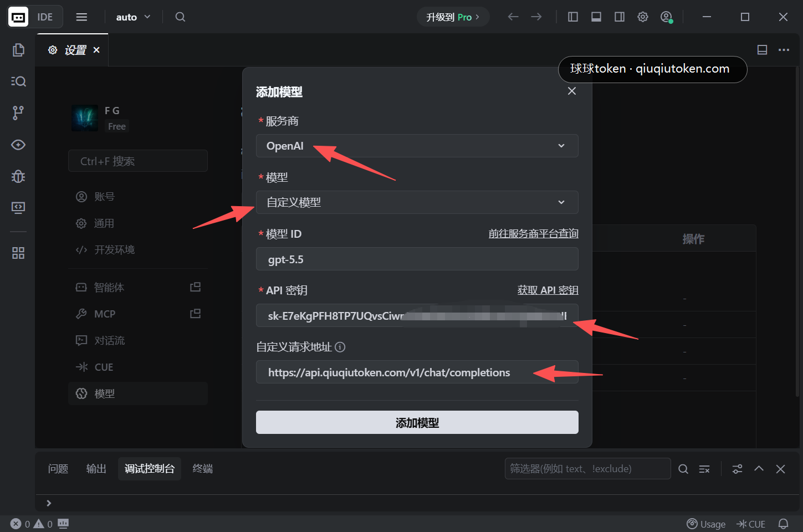Click the split editor layout icon
The height and width of the screenshot is (532, 803).
tap(763, 50)
